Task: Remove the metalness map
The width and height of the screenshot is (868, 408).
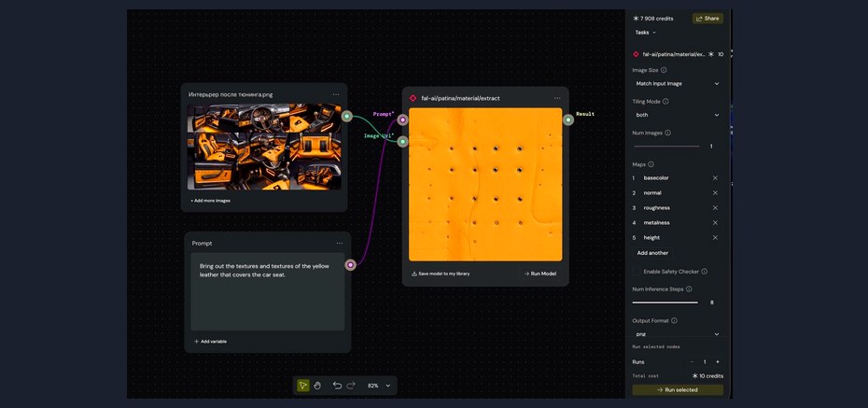Action: (x=715, y=222)
